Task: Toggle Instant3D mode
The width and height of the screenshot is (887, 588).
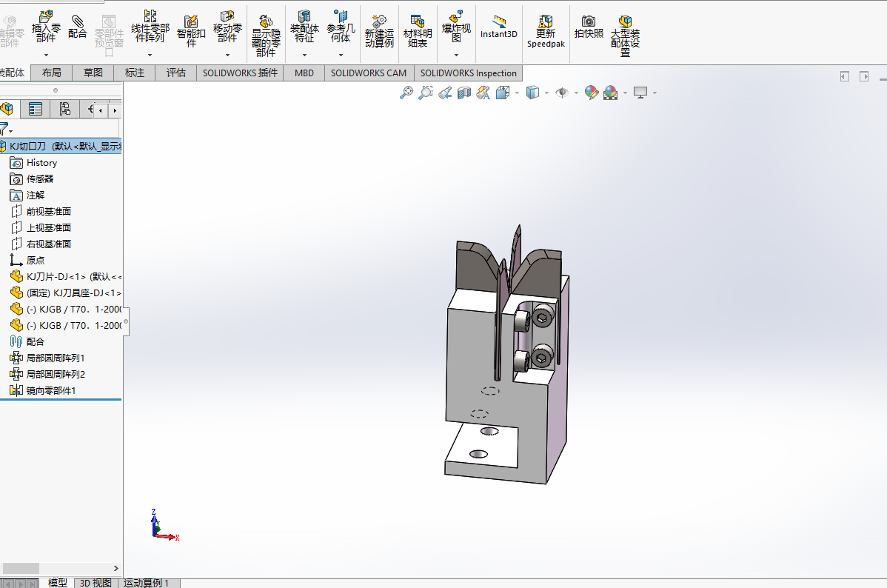Action: click(x=498, y=27)
